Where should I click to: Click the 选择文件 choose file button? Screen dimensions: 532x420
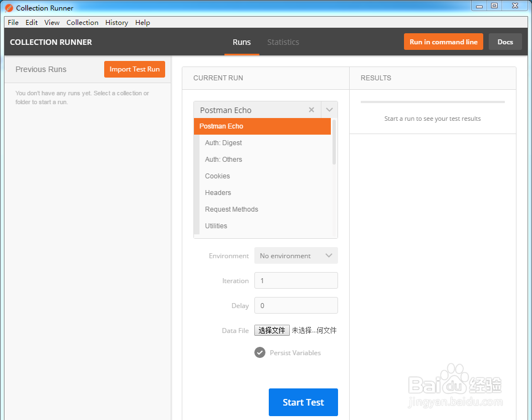[x=272, y=330]
